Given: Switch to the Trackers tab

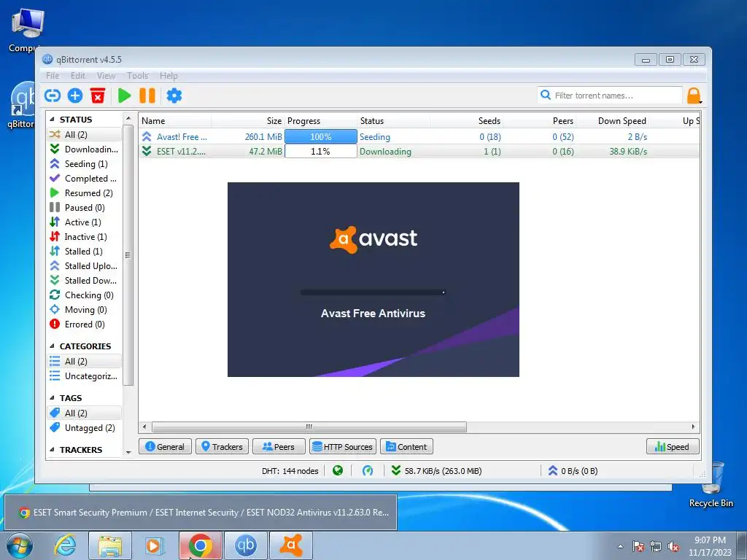Looking at the screenshot, I should [x=222, y=447].
